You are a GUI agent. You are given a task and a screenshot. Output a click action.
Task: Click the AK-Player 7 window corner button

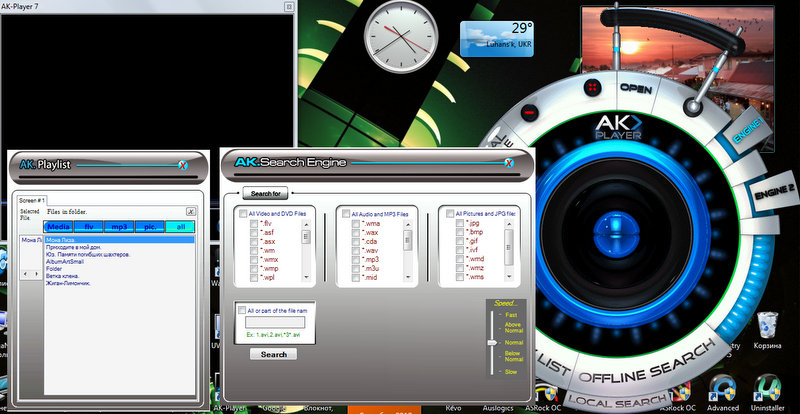point(289,6)
